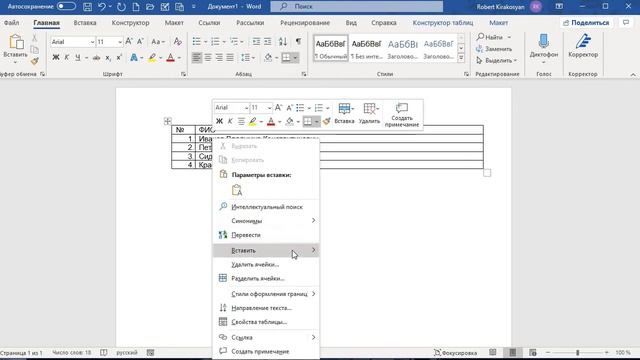Click the Format Painter brush icon

[35, 61]
